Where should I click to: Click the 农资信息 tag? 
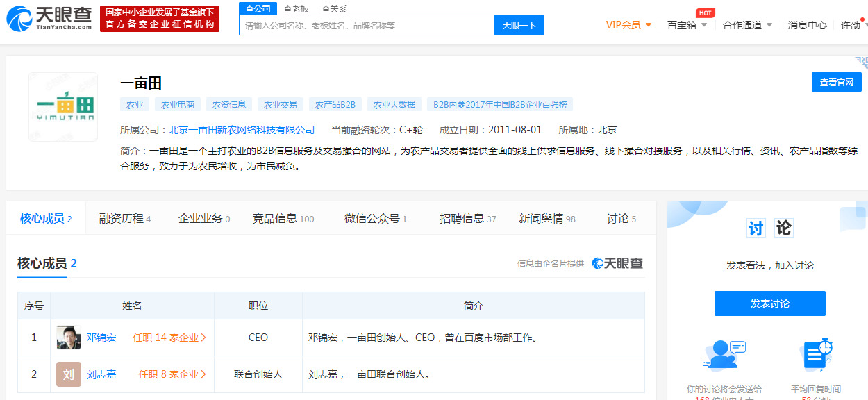(229, 105)
